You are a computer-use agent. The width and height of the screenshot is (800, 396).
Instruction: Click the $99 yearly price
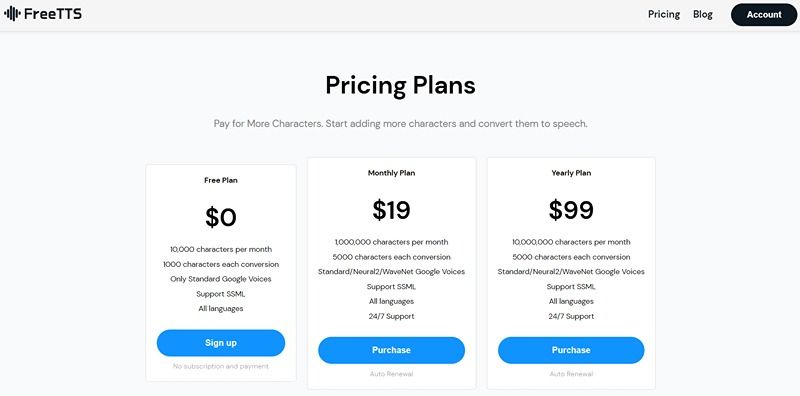(x=571, y=210)
